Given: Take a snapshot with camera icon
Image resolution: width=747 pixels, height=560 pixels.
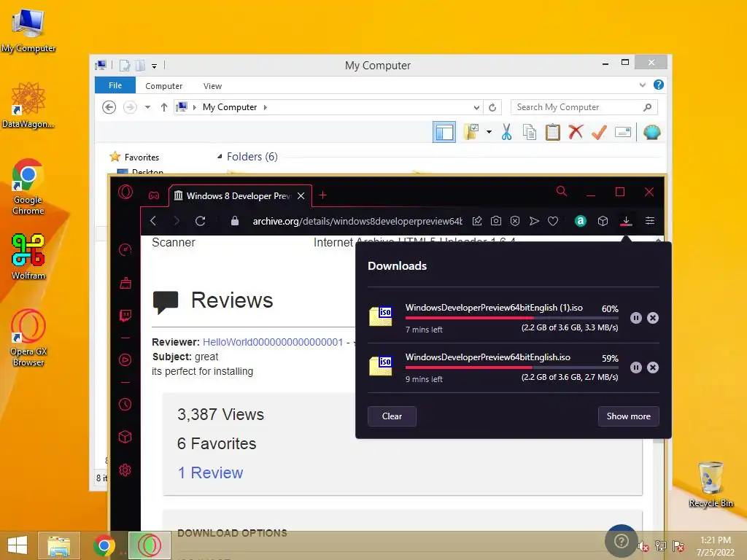Looking at the screenshot, I should click(x=496, y=221).
